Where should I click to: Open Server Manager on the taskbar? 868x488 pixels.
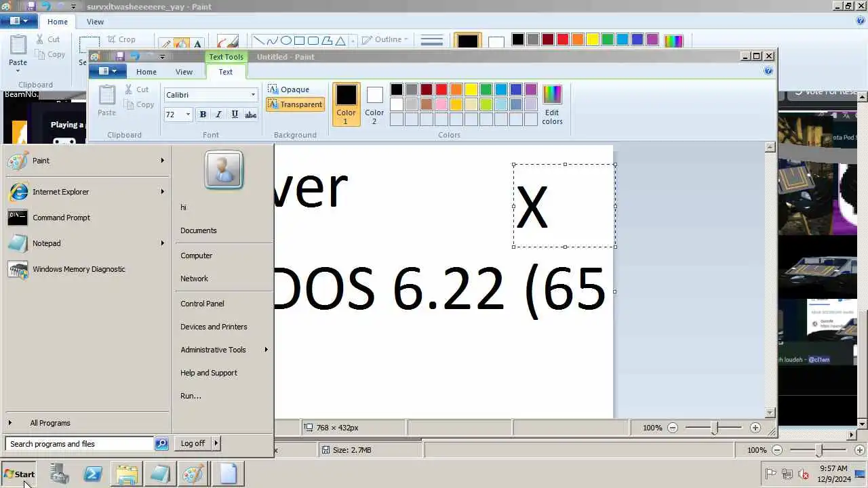click(x=60, y=474)
